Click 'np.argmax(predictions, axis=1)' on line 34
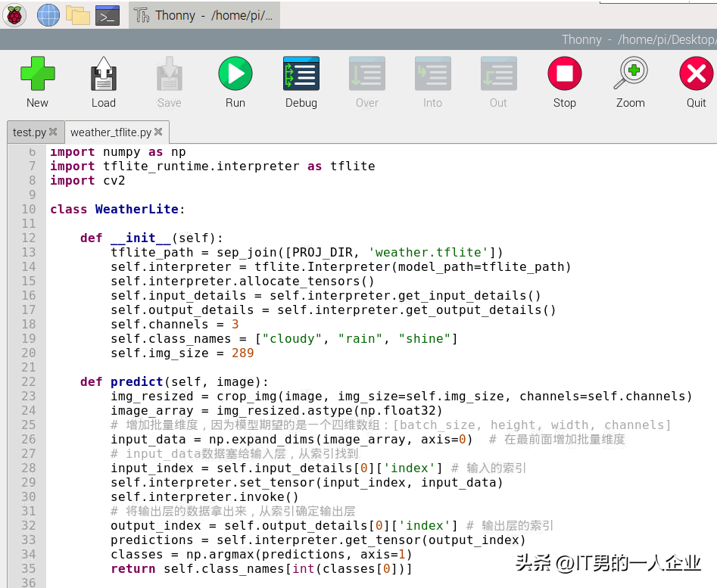This screenshot has height=588, width=717. (x=299, y=554)
